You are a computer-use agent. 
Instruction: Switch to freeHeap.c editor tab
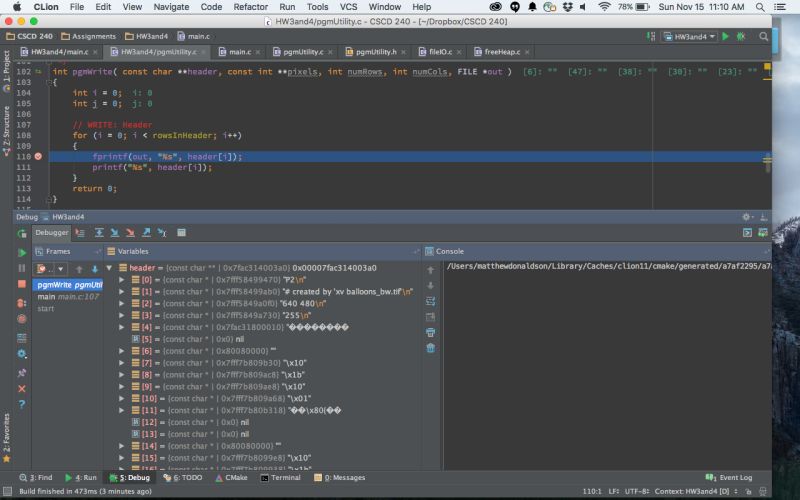click(x=502, y=52)
